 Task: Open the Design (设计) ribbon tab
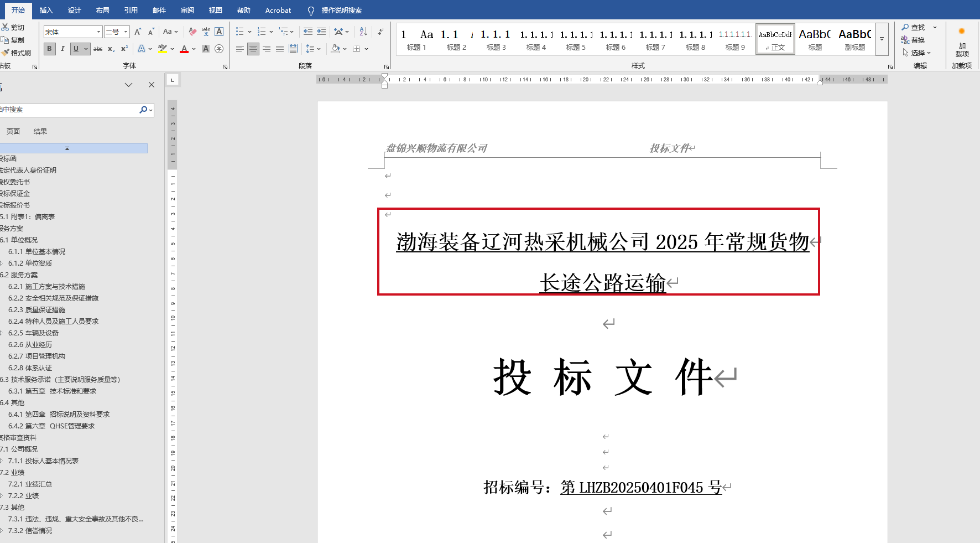pos(75,11)
